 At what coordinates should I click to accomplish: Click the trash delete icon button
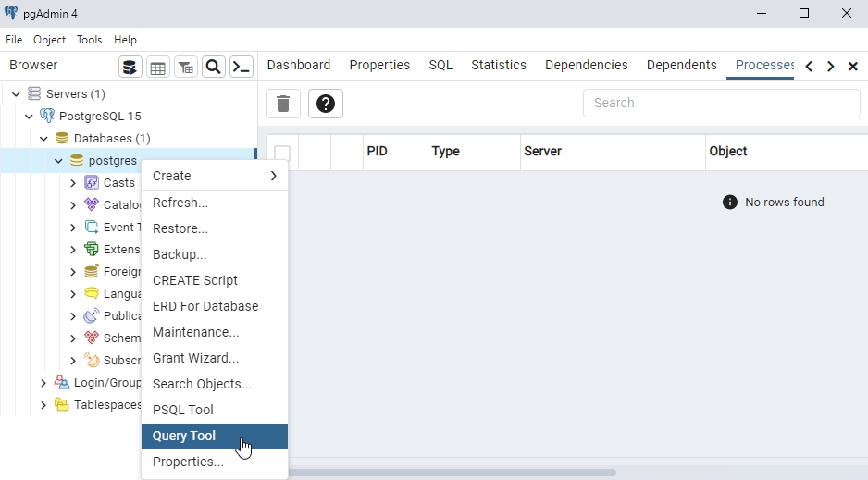283,104
